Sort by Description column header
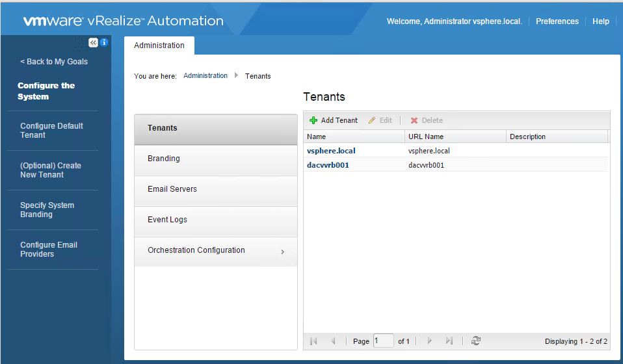 pyautogui.click(x=557, y=136)
